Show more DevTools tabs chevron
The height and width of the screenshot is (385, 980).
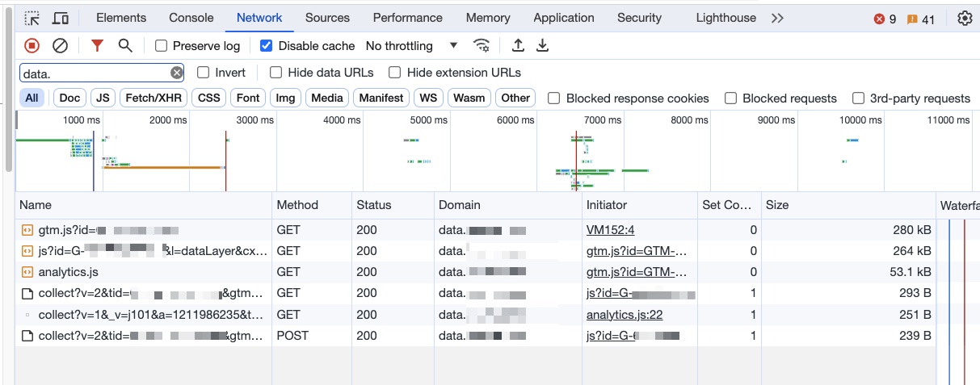coord(777,19)
